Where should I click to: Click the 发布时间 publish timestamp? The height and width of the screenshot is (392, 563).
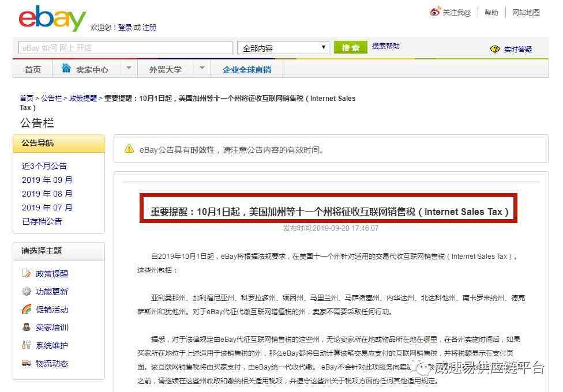pyautogui.click(x=331, y=228)
